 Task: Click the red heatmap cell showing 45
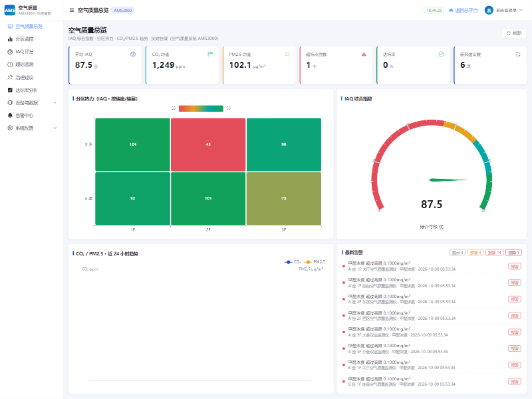click(x=208, y=144)
